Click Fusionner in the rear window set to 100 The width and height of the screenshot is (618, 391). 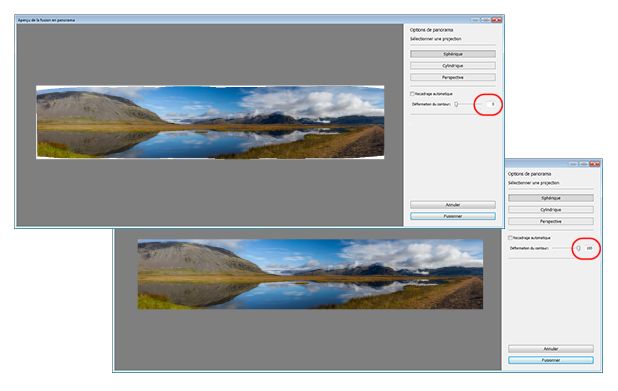[x=551, y=360]
